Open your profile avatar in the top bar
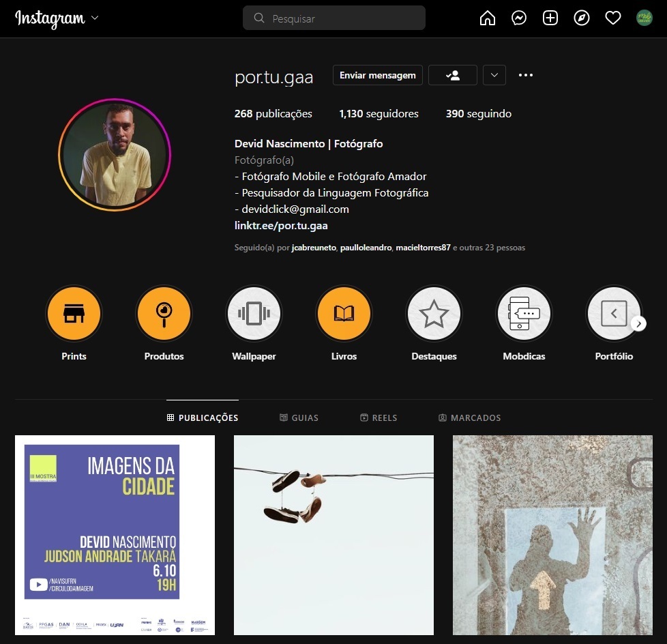 coord(644,18)
